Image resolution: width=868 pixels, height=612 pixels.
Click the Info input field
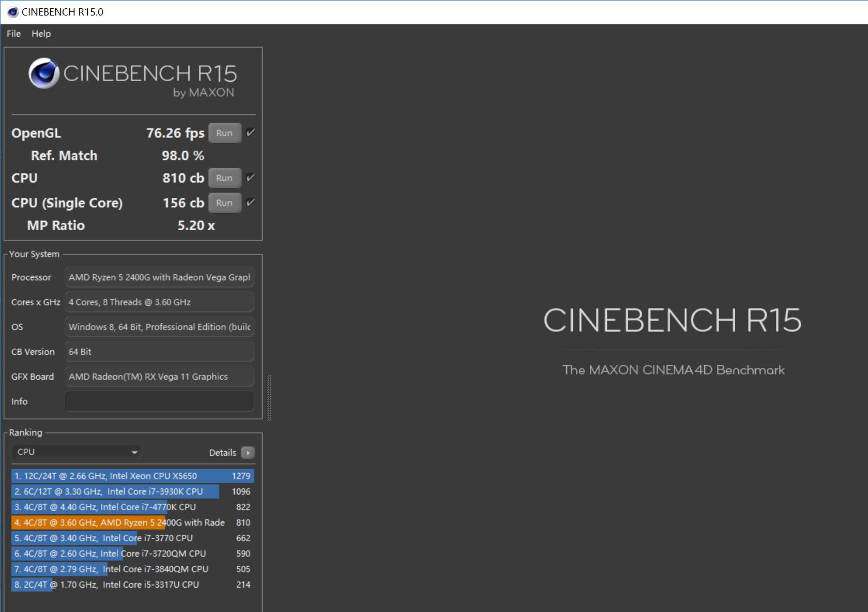pyautogui.click(x=159, y=401)
